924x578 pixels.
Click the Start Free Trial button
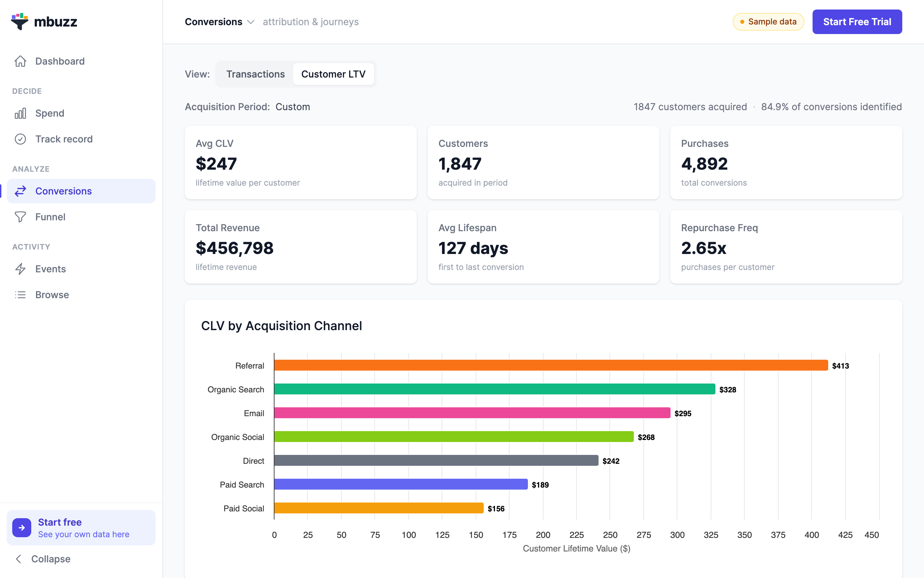[857, 22]
